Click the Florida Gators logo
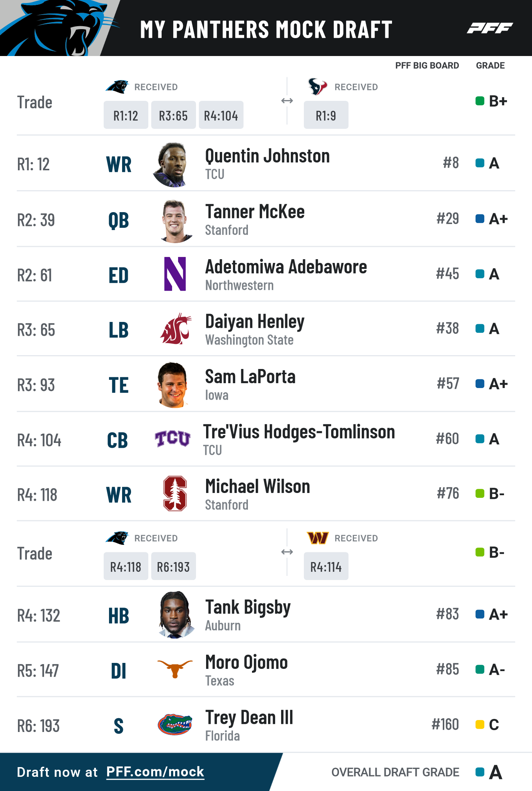Screen dimensions: 532x791 [x=175, y=724]
